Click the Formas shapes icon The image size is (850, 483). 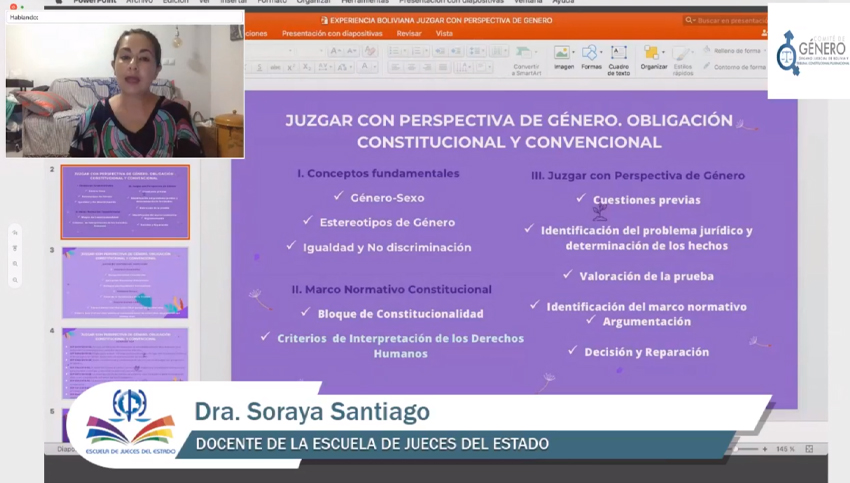tap(589, 53)
